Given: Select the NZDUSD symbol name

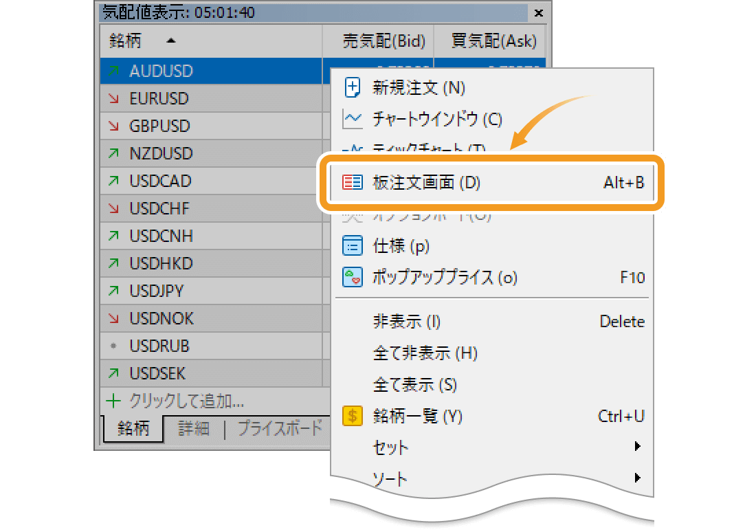Looking at the screenshot, I should pos(161,153).
